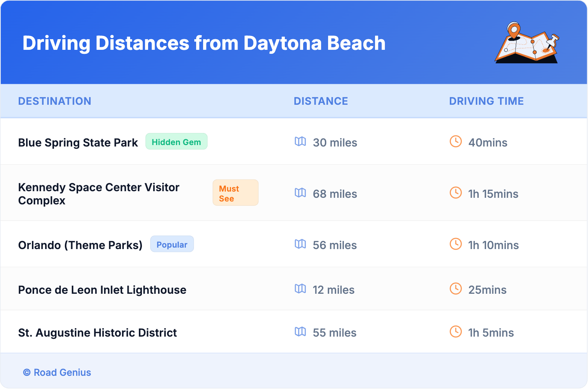588x389 pixels.
Task: Click the map icon beside 56 miles
Action: 300,244
